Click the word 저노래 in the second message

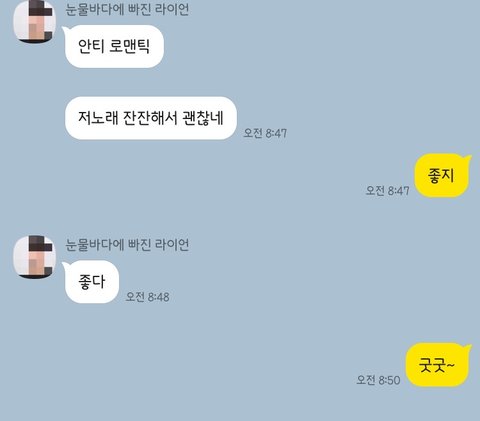[x=98, y=118]
